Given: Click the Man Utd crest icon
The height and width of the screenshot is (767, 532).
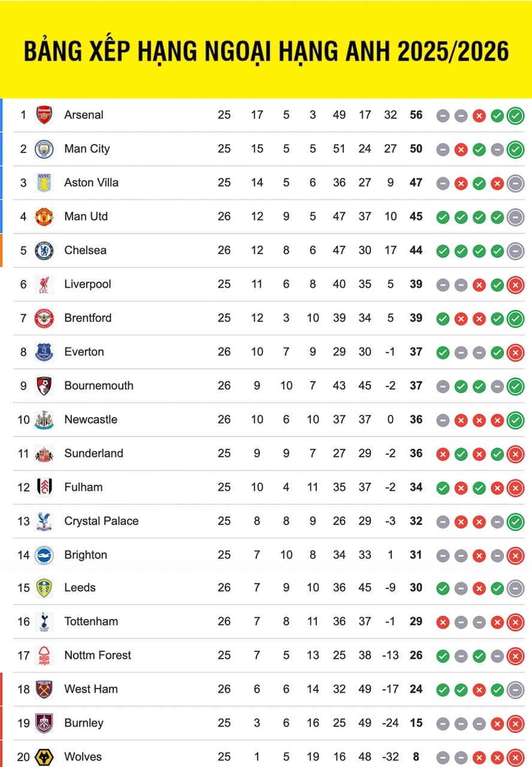Looking at the screenshot, I should pos(44,216).
